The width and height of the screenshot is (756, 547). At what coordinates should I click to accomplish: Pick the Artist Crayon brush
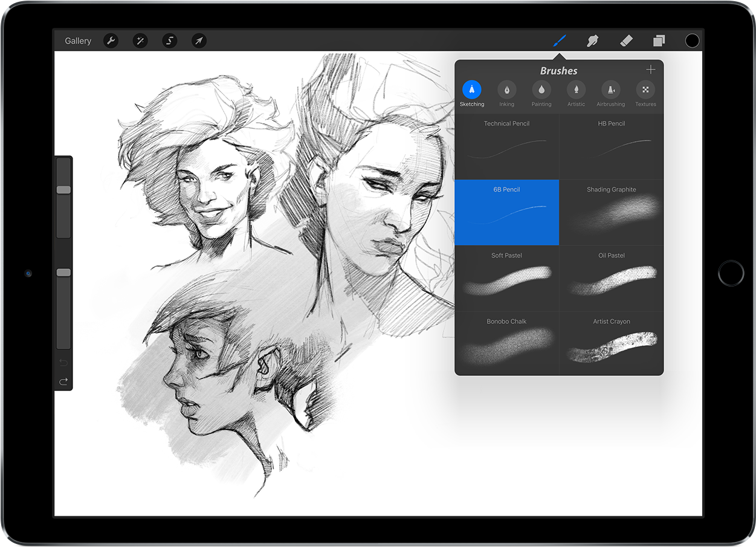[x=611, y=343]
